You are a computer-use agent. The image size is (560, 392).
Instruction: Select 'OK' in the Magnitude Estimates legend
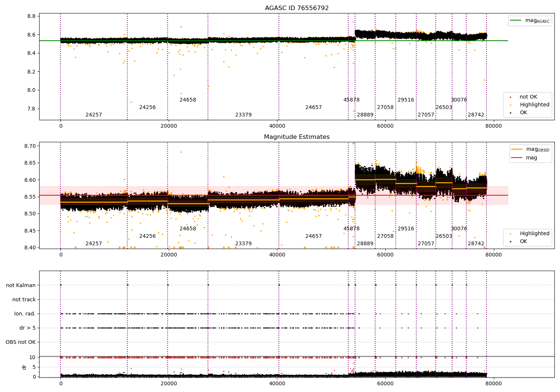click(523, 242)
